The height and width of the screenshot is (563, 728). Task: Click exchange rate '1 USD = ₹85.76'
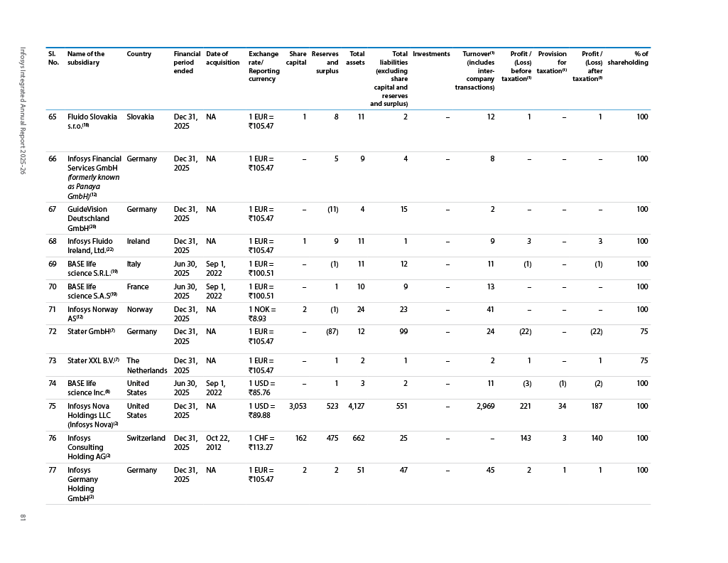click(262, 388)
